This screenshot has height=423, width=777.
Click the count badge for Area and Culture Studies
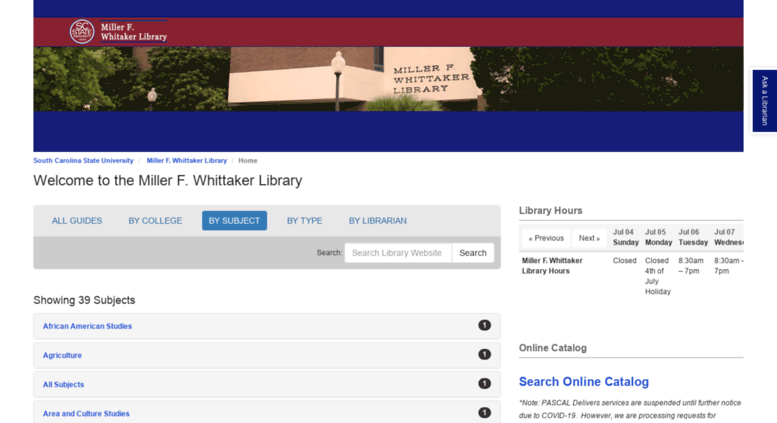click(484, 413)
